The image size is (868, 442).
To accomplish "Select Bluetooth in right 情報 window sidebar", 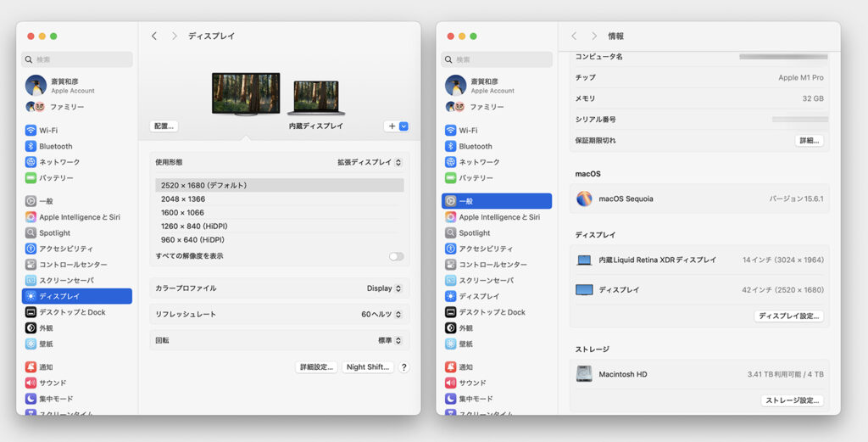I will pyautogui.click(x=497, y=146).
